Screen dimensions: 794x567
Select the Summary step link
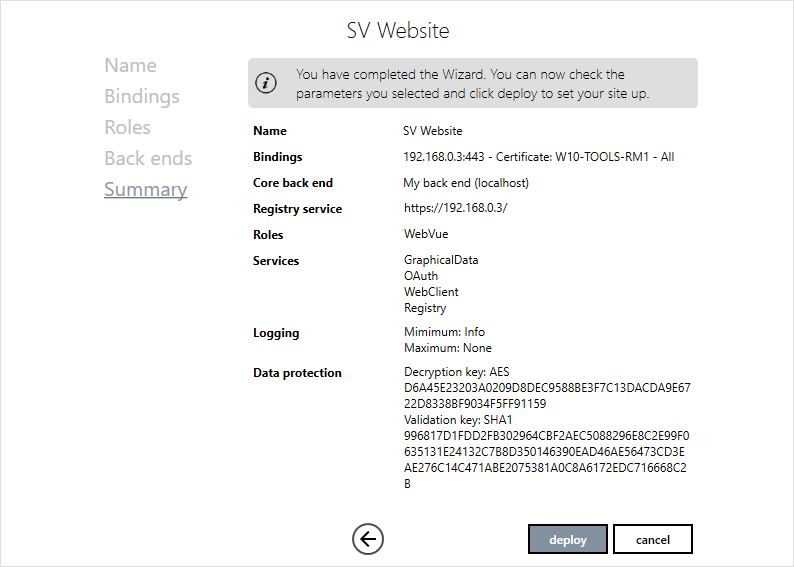(145, 190)
